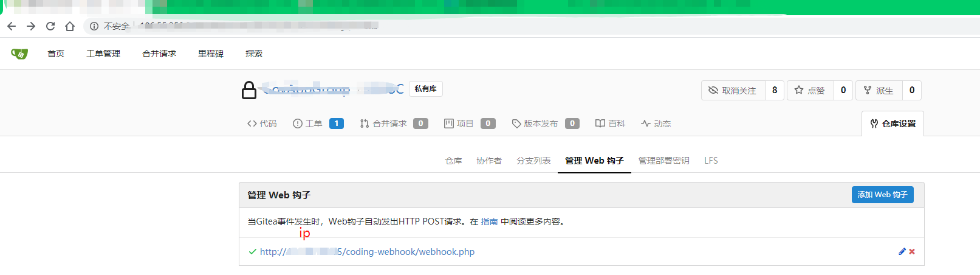Click the browser back arrow
Image resolution: width=980 pixels, height=275 pixels.
tap(12, 26)
